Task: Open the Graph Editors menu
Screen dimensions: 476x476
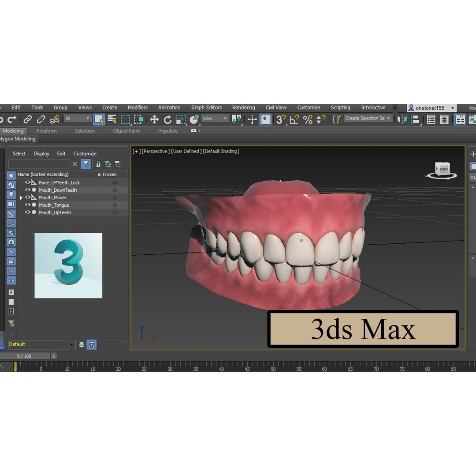Action: tap(206, 108)
